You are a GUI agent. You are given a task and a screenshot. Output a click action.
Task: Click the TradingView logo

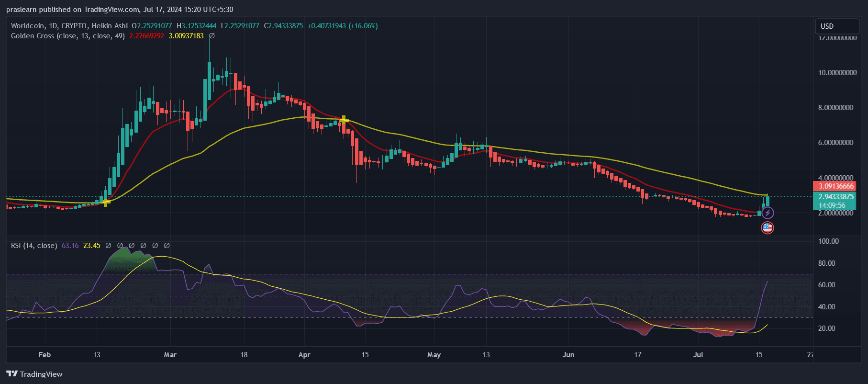[34, 374]
